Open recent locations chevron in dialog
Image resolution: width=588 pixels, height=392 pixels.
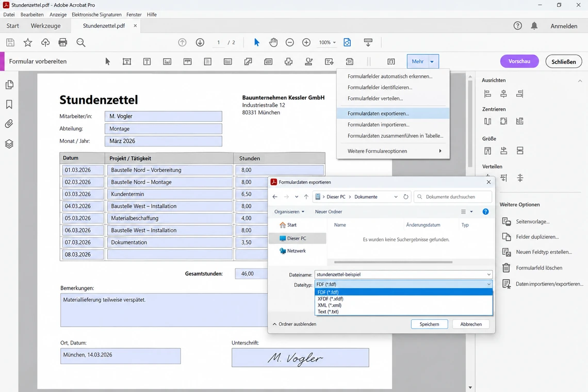tap(297, 197)
